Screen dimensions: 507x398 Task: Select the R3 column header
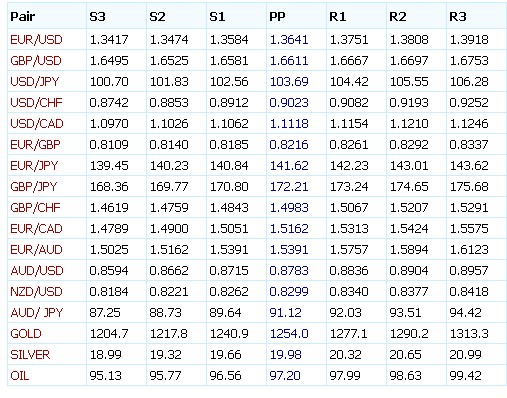[x=458, y=17]
